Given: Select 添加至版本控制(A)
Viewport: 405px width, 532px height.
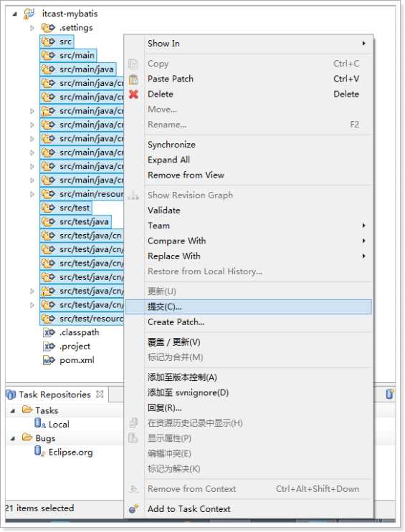Looking at the screenshot, I should pos(249,377).
